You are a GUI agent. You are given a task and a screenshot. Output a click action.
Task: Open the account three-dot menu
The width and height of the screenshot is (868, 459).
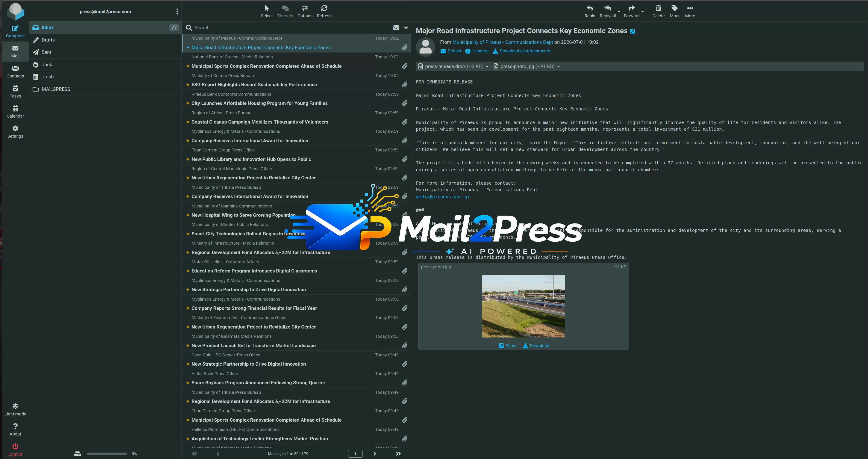(177, 12)
